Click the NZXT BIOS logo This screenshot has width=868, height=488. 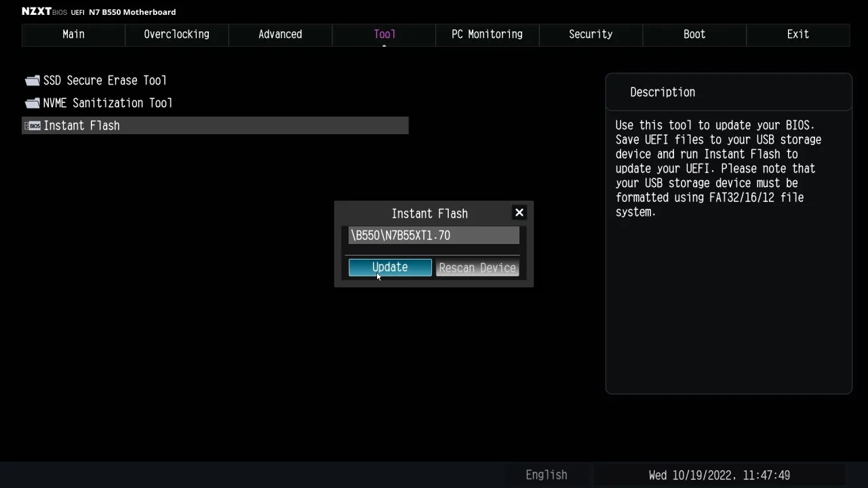(37, 12)
